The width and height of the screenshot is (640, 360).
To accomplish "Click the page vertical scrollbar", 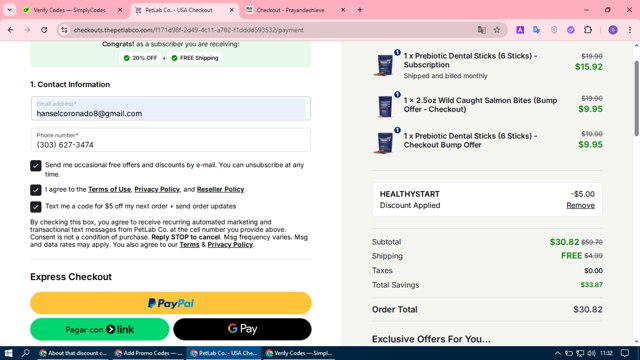I will click(x=636, y=98).
